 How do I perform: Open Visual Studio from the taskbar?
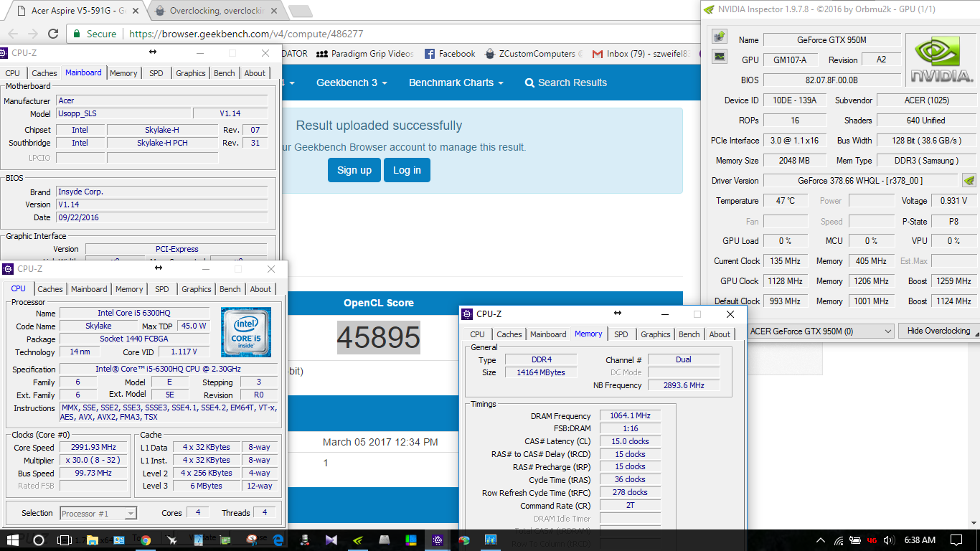pos(331,540)
